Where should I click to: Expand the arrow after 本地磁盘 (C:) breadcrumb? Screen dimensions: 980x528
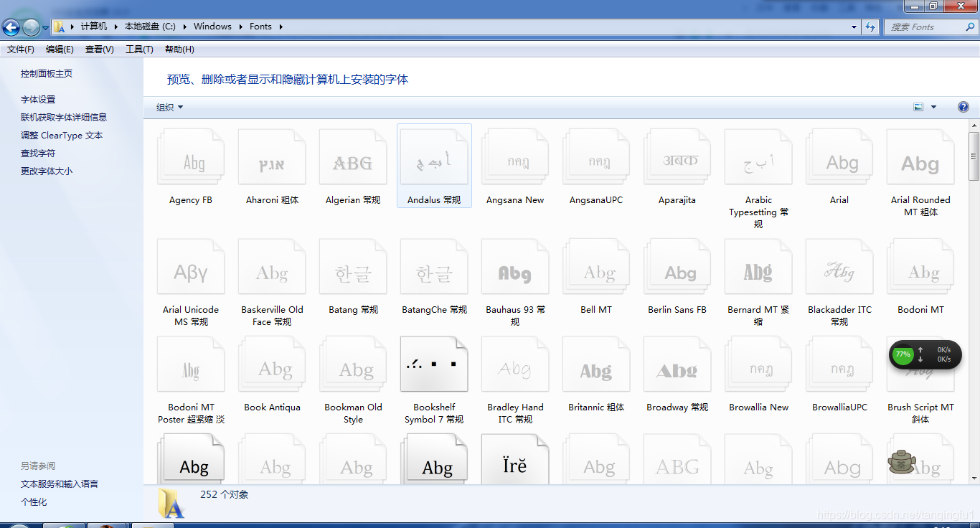tap(185, 27)
